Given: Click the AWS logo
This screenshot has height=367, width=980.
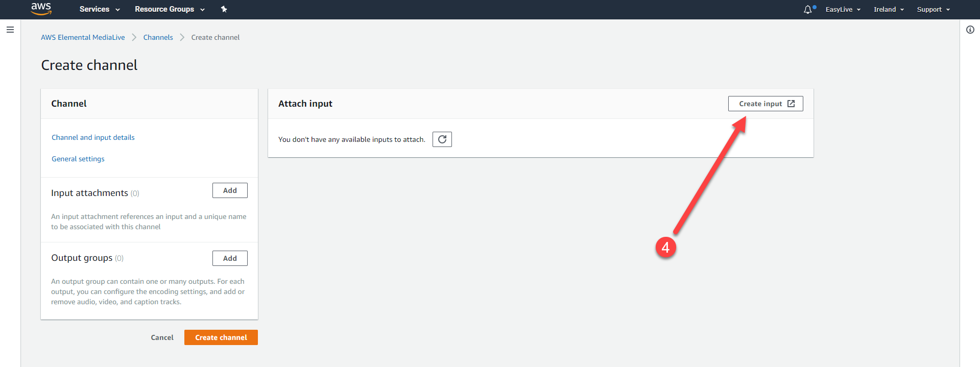Looking at the screenshot, I should click(41, 9).
